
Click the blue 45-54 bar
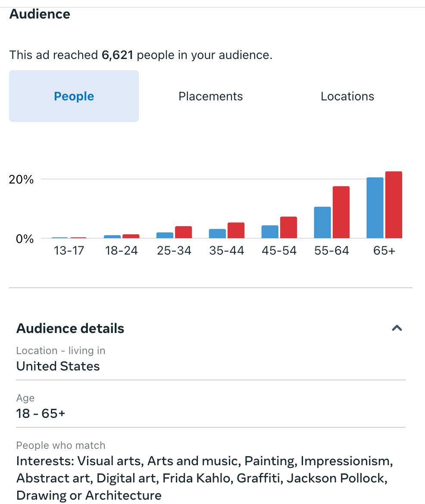(270, 232)
